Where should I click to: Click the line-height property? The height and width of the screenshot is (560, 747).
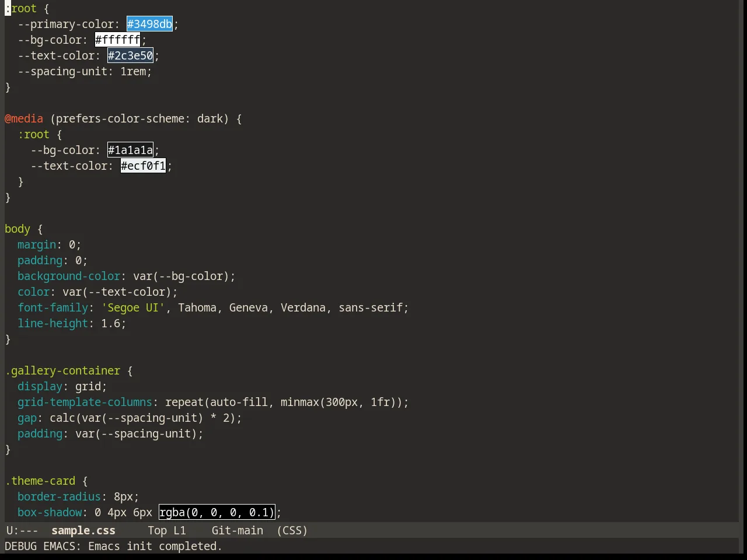click(53, 323)
